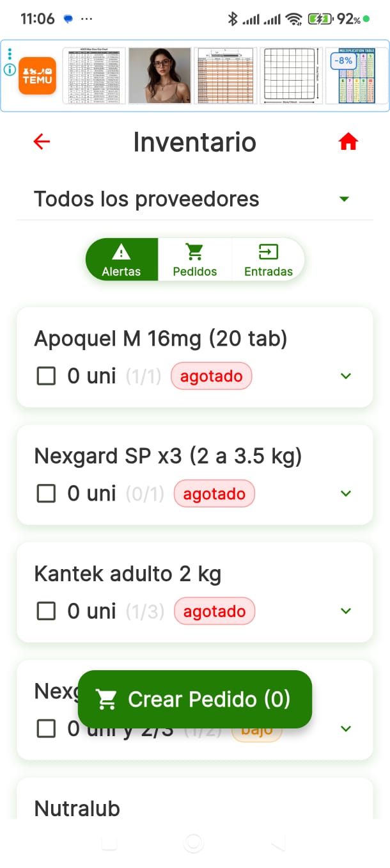This screenshot has height=868, width=390.
Task: Expand the Kantek adulto 2 kg details
Action: (345, 611)
